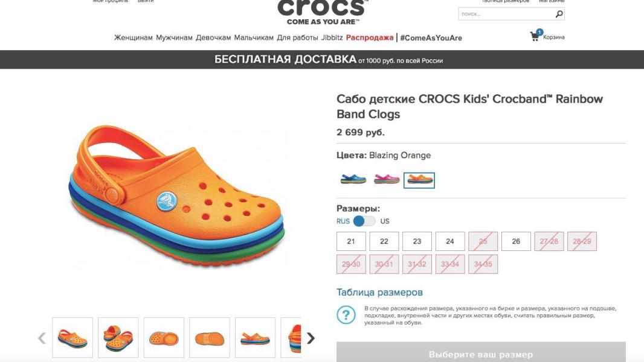Toggle size units between RUS and US
The width and height of the screenshot is (644, 362).
[364, 221]
